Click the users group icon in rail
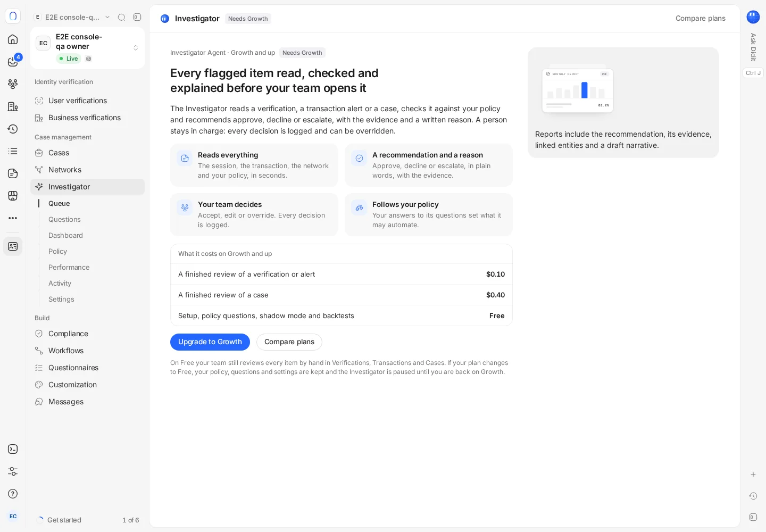The height and width of the screenshot is (532, 766). point(13,84)
